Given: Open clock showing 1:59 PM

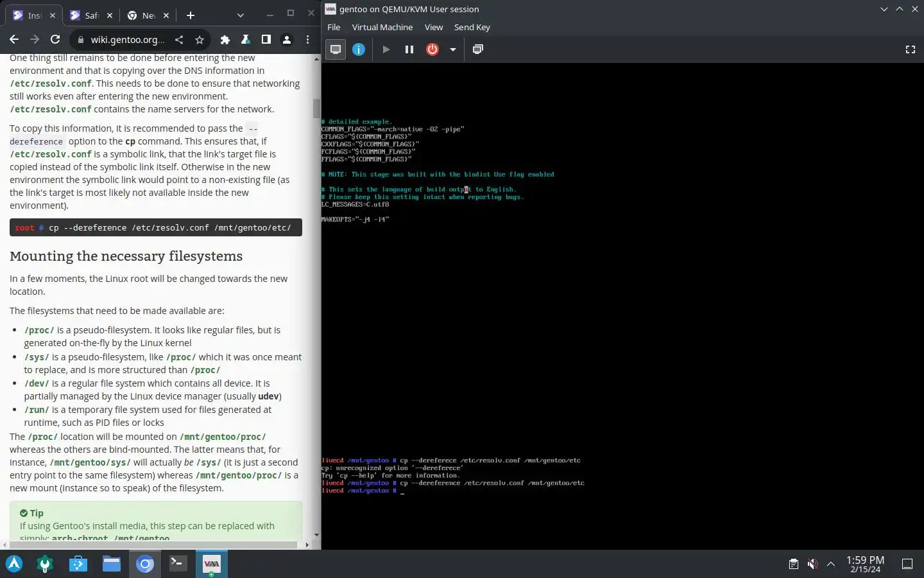Looking at the screenshot, I should (x=865, y=564).
